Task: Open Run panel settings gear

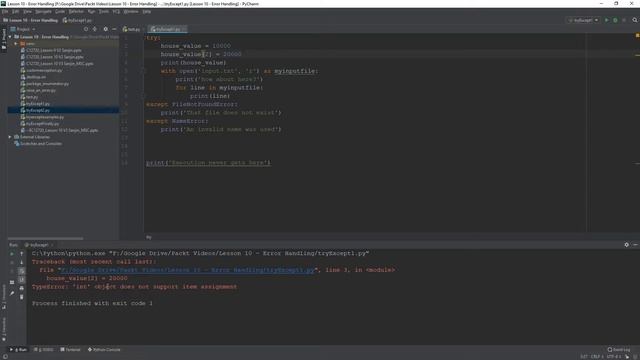Action: (x=627, y=244)
